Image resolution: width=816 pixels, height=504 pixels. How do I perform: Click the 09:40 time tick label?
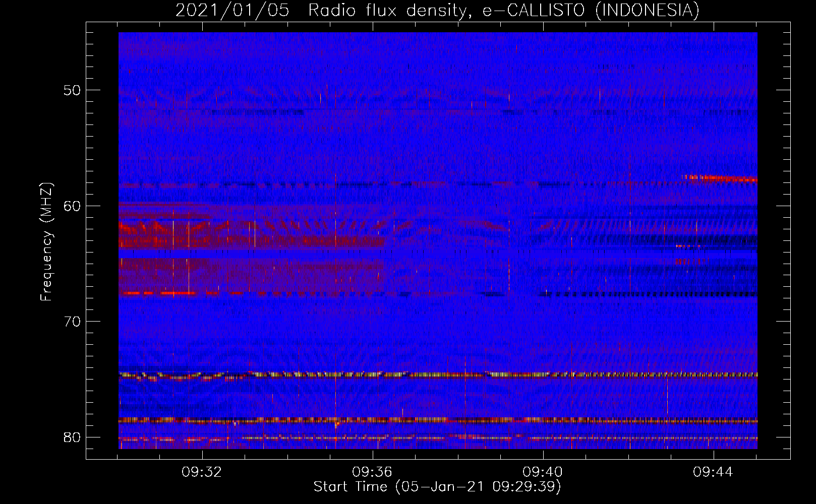pyautogui.click(x=543, y=472)
